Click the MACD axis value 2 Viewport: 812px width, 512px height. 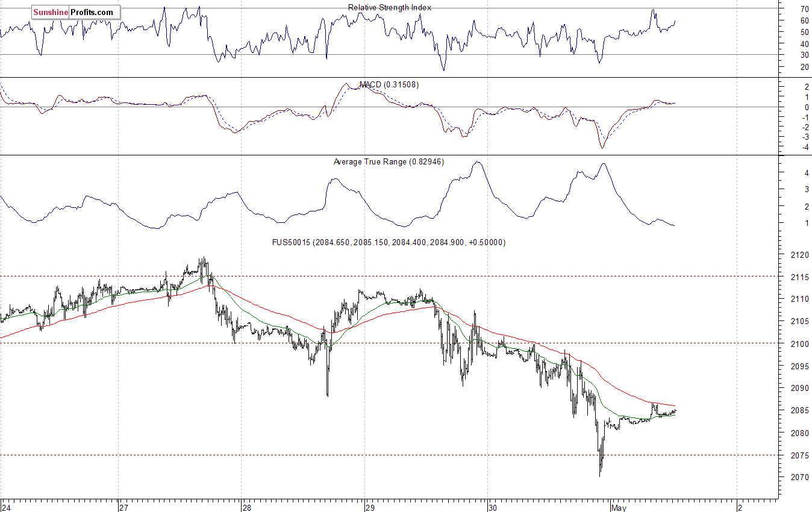pyautogui.click(x=805, y=88)
